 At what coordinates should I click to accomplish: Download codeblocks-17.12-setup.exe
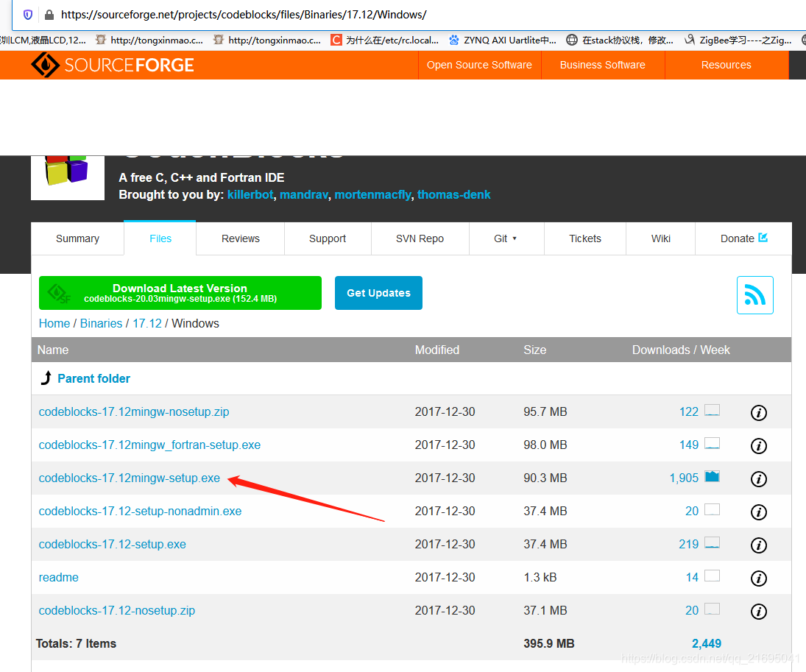pos(113,544)
